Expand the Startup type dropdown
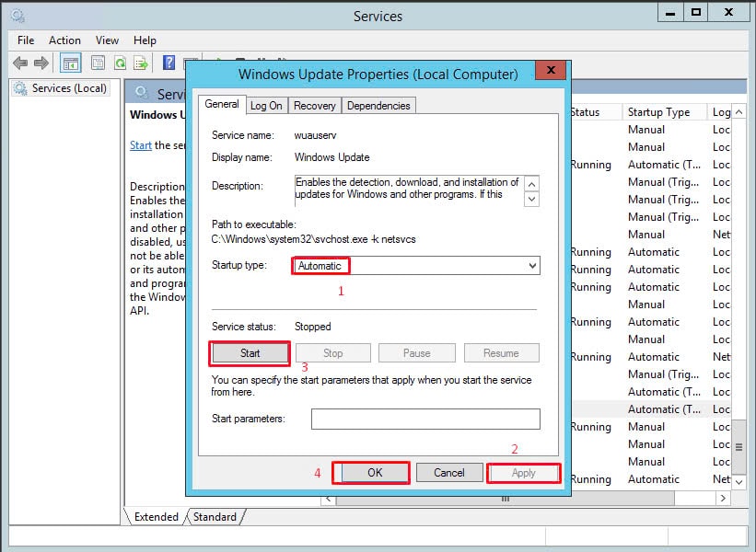Viewport: 756px width, 552px height. coord(532,265)
